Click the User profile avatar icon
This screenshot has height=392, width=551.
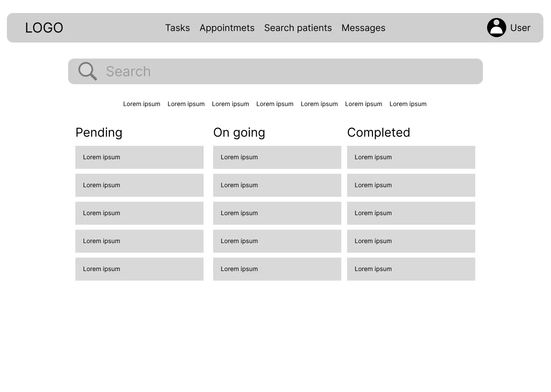pyautogui.click(x=496, y=27)
